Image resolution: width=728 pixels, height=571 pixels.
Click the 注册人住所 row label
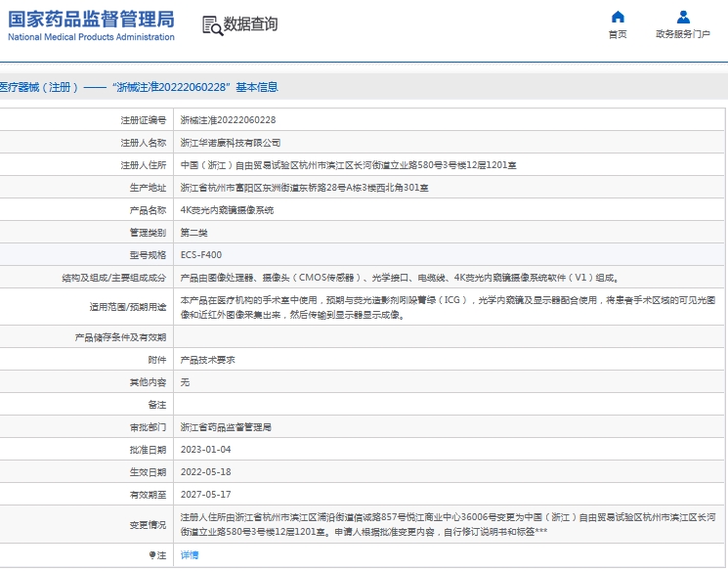[143, 165]
